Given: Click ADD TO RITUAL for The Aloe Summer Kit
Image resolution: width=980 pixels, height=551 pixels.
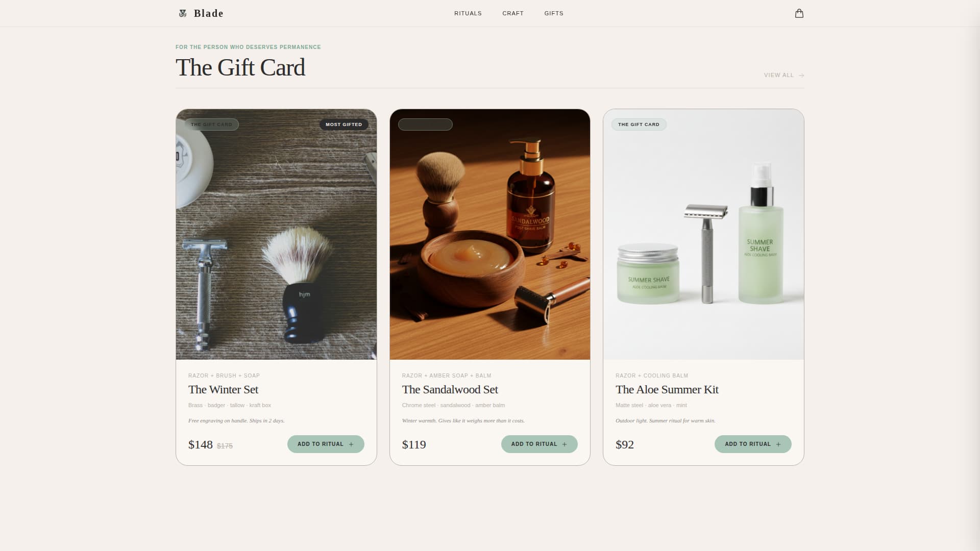Looking at the screenshot, I should 752,444.
